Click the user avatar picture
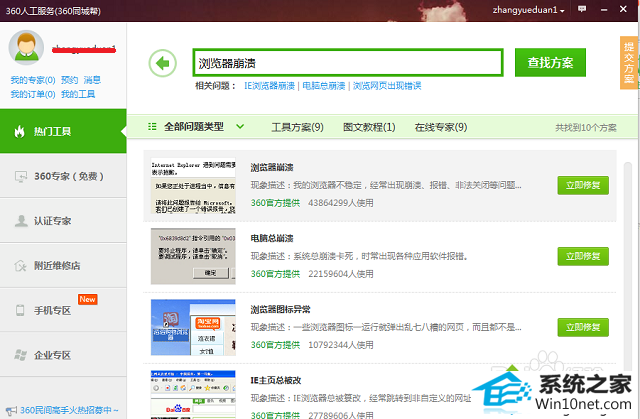Screen dimensions: 640x419 pyautogui.click(x=26, y=47)
